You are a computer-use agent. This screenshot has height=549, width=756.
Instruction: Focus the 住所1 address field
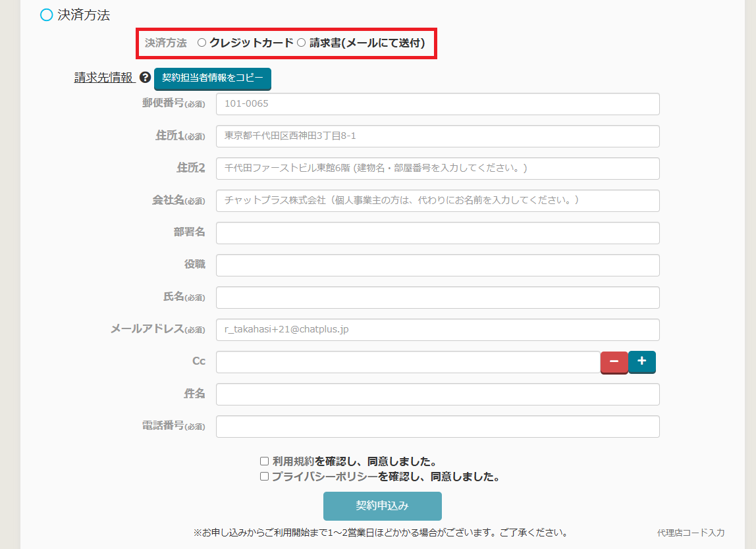click(x=437, y=136)
